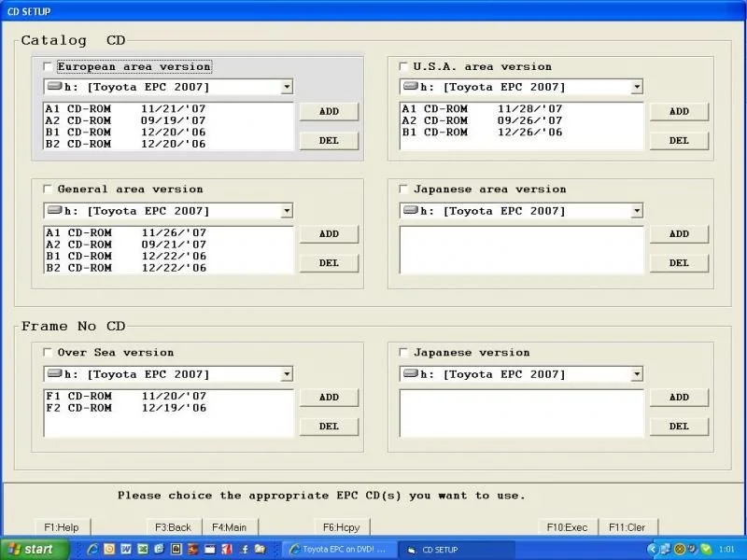Enable the European area version checkbox

[x=48, y=66]
